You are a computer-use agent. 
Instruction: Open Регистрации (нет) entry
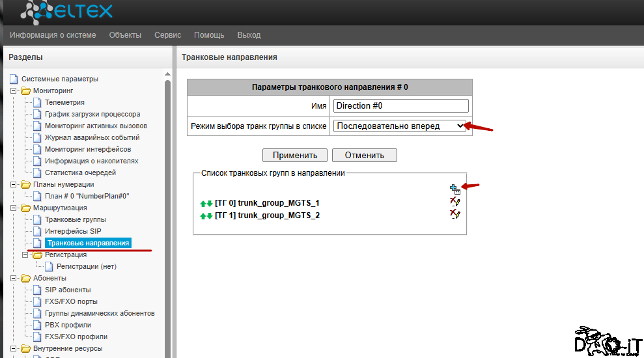click(87, 266)
